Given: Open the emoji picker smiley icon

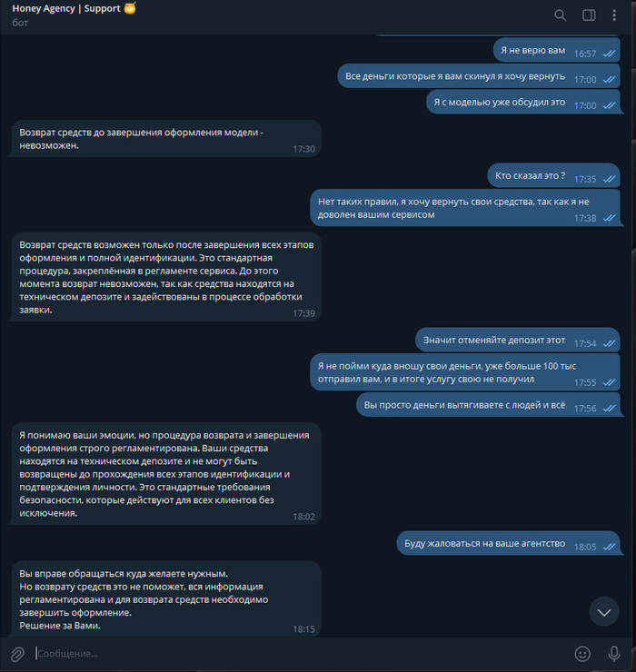Looking at the screenshot, I should (582, 654).
